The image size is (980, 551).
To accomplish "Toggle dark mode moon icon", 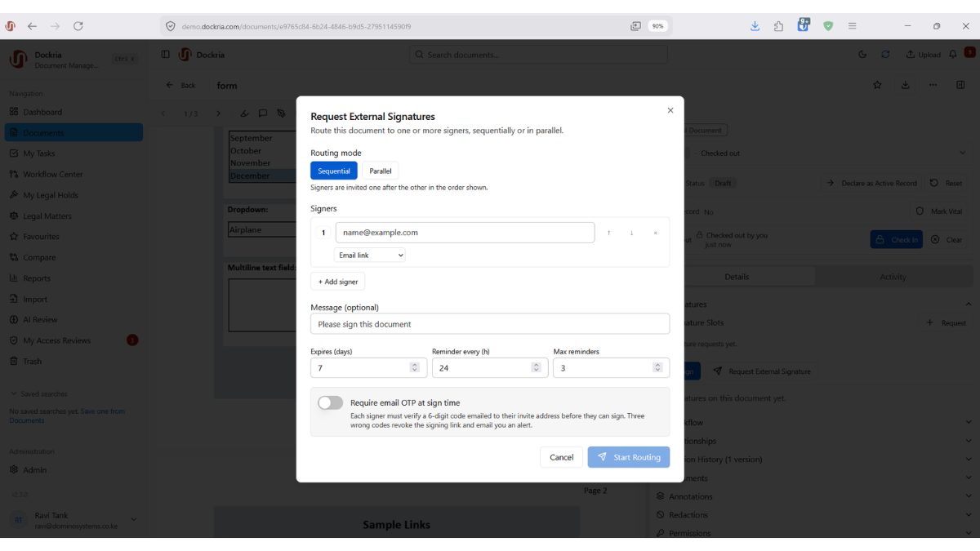I will [863, 55].
